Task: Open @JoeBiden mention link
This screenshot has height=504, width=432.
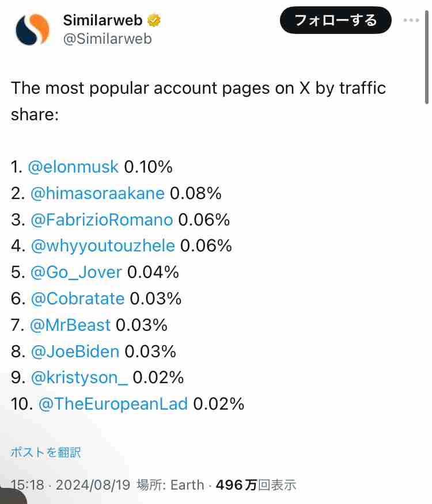Action: tap(75, 352)
